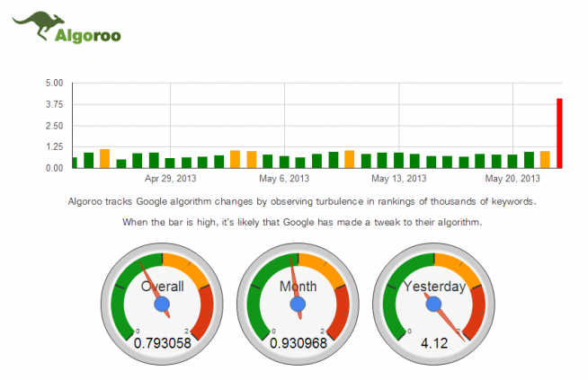This screenshot has width=588, height=380.
Task: Click the 'May 6, 2013' date label
Action: (284, 179)
